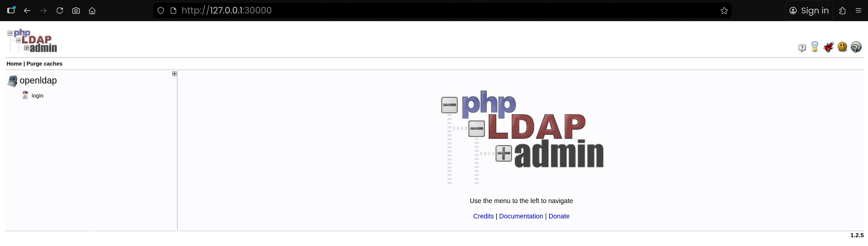Open the Credits link
This screenshot has height=246, width=868.
(x=483, y=216)
